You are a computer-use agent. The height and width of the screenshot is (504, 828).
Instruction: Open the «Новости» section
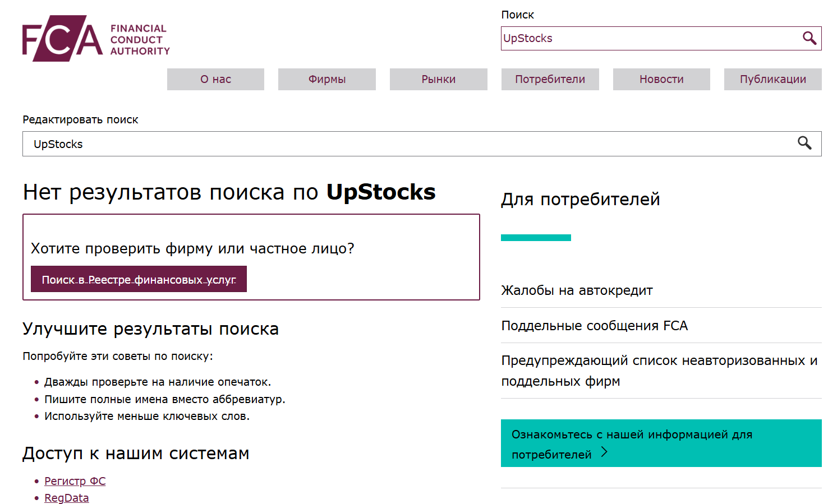[x=661, y=79]
